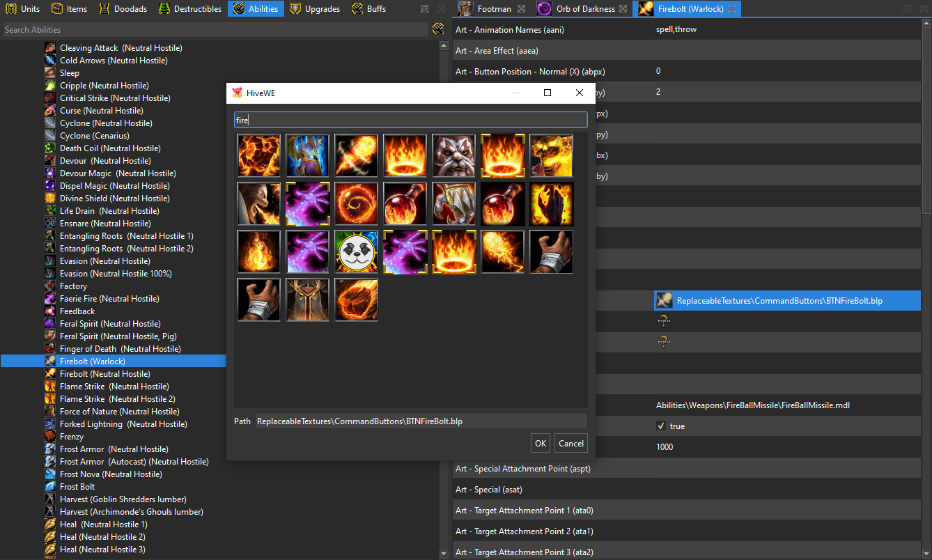Screen dimensions: 932x560
Task: Click the Faerie Fire list icon
Action: (x=50, y=299)
